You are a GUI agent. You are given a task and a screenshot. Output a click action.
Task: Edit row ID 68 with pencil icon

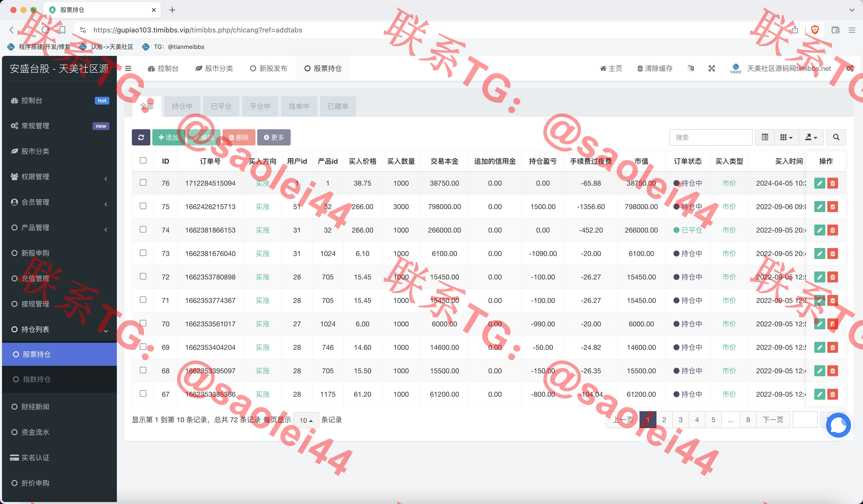pyautogui.click(x=820, y=371)
